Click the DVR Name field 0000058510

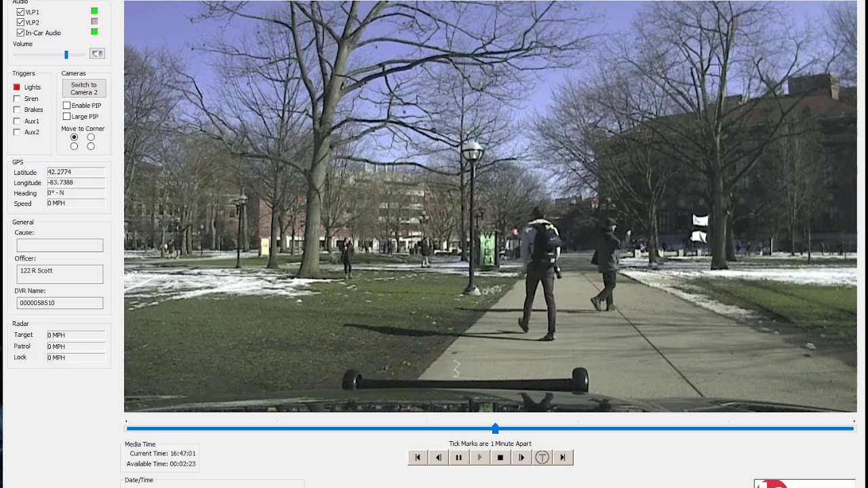(x=60, y=303)
